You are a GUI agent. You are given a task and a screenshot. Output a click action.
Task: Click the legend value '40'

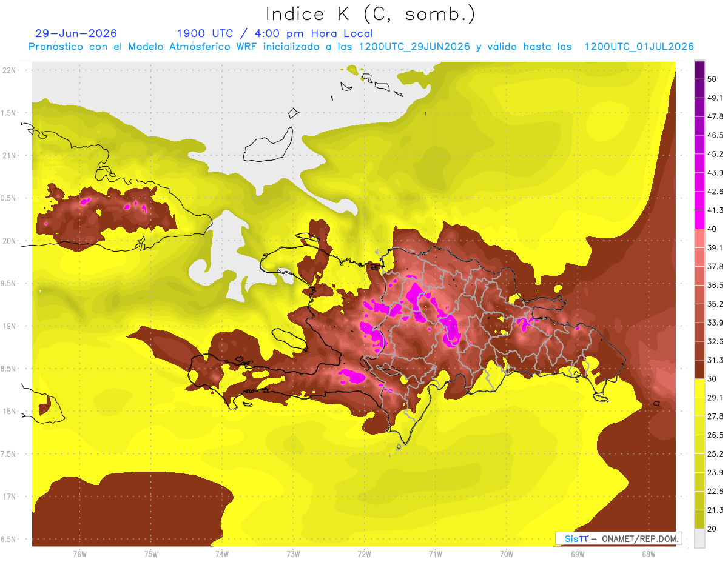(712, 229)
